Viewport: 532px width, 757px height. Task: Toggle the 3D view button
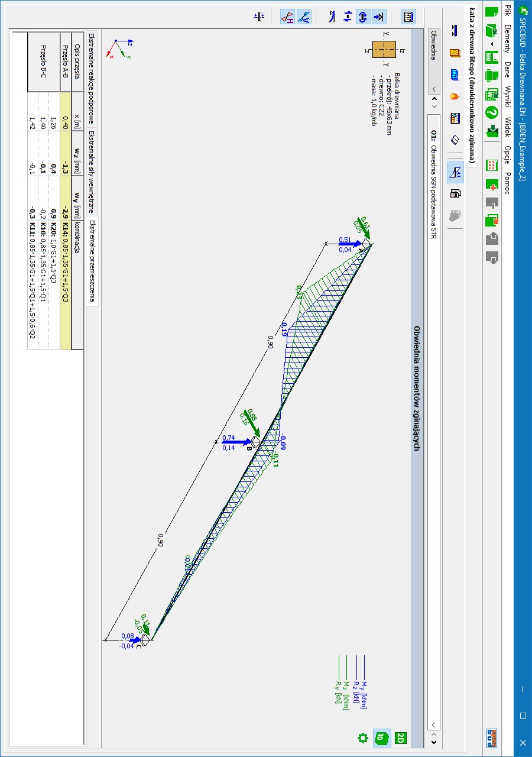click(382, 737)
